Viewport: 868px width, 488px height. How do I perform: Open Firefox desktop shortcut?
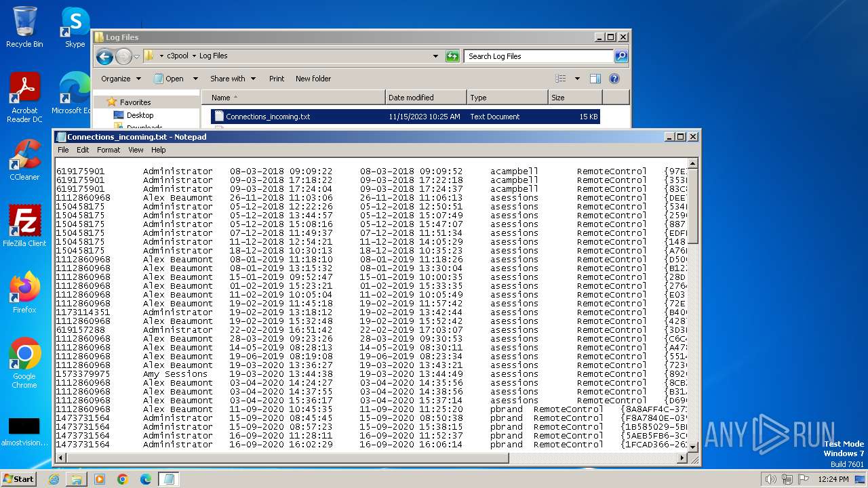(24, 293)
